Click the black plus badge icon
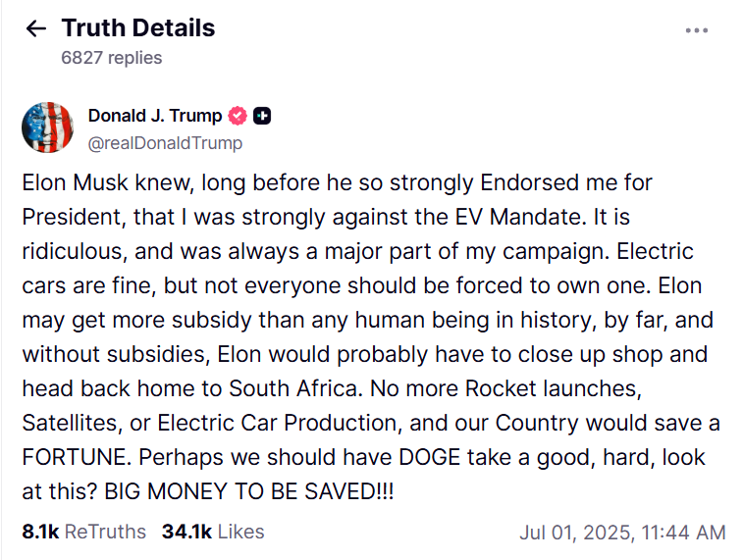The height and width of the screenshot is (560, 743). (x=262, y=116)
